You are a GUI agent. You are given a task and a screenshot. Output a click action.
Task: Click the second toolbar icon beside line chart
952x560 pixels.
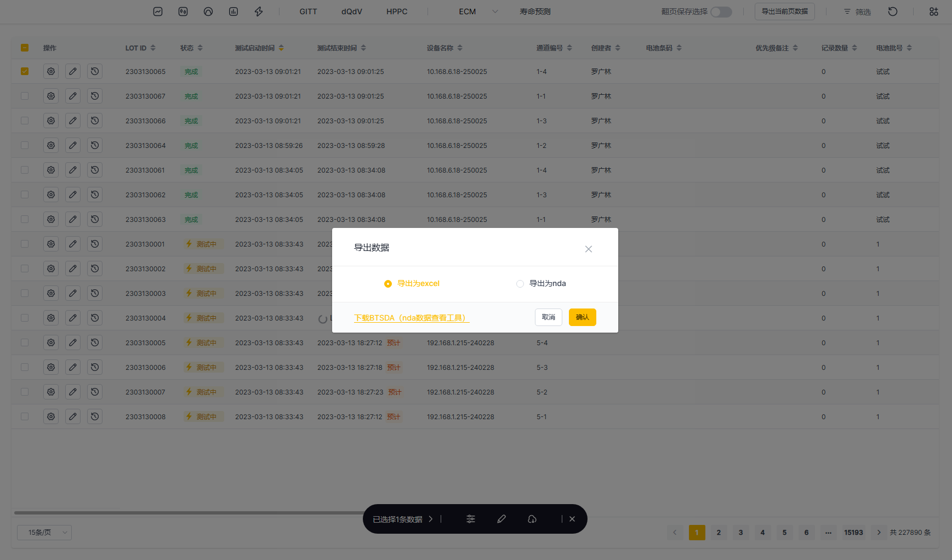[x=183, y=12]
